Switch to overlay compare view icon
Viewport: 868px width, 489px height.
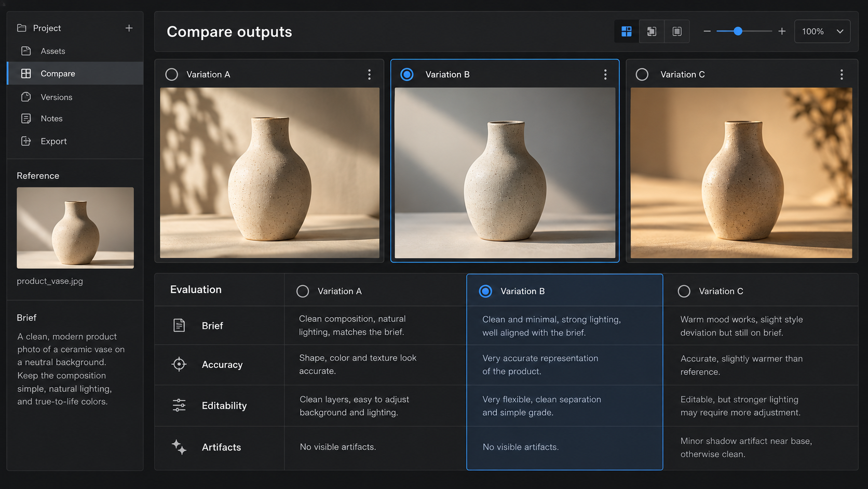tap(652, 32)
